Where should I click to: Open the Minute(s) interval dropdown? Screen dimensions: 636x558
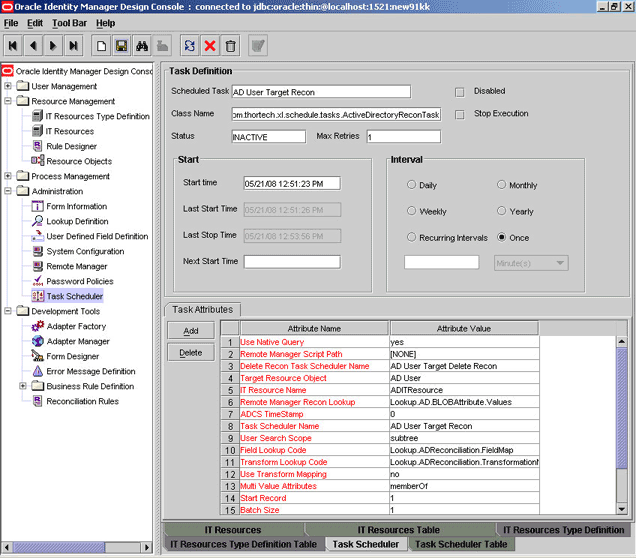pyautogui.click(x=530, y=263)
